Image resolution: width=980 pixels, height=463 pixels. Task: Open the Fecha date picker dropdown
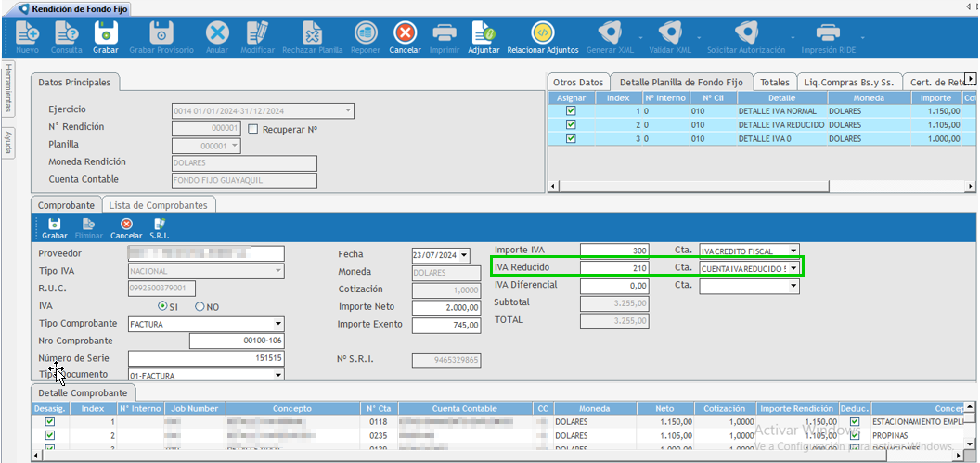[464, 255]
